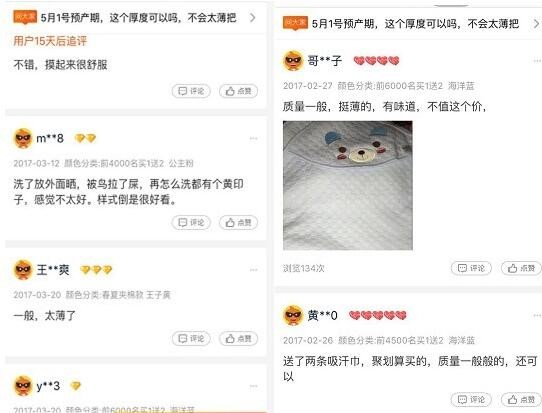Image resolution: width=542 pixels, height=413 pixels.
Task: Open y**3 user avatar icon
Action: click(x=23, y=386)
